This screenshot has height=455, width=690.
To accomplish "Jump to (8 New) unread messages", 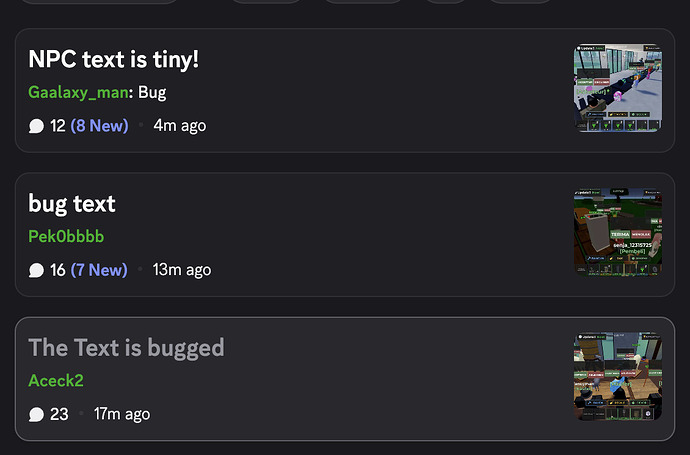I will (x=99, y=126).
